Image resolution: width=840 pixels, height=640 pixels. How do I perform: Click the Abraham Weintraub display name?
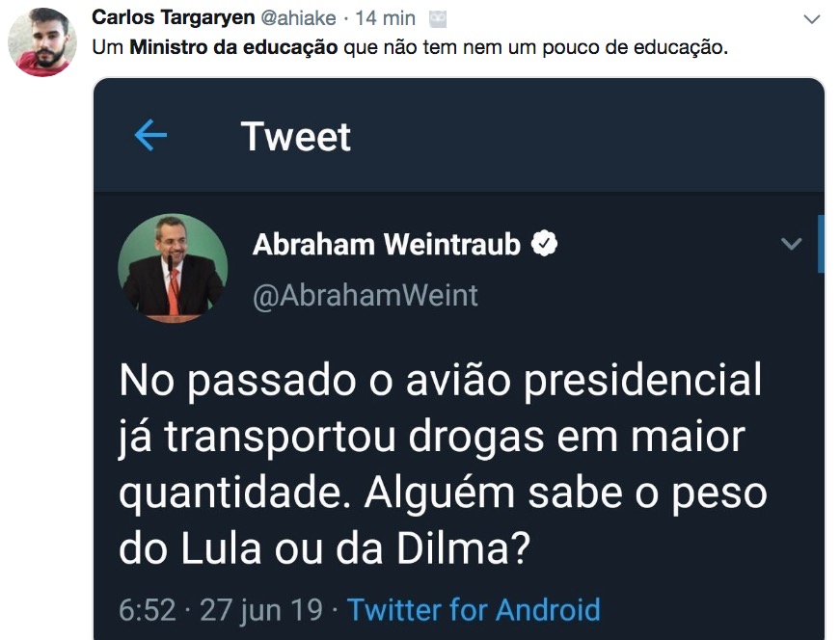[x=386, y=245]
